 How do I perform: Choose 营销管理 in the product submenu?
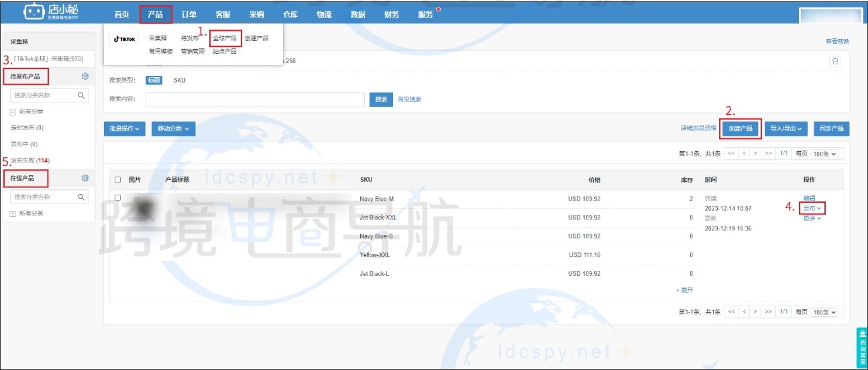click(x=193, y=51)
